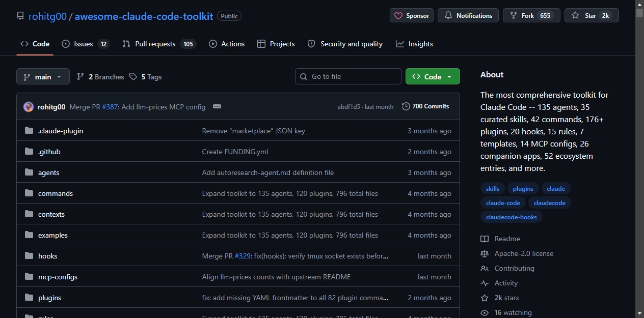The image size is (644, 318).
Task: Click the folder icon beside hooks
Action: tap(29, 256)
